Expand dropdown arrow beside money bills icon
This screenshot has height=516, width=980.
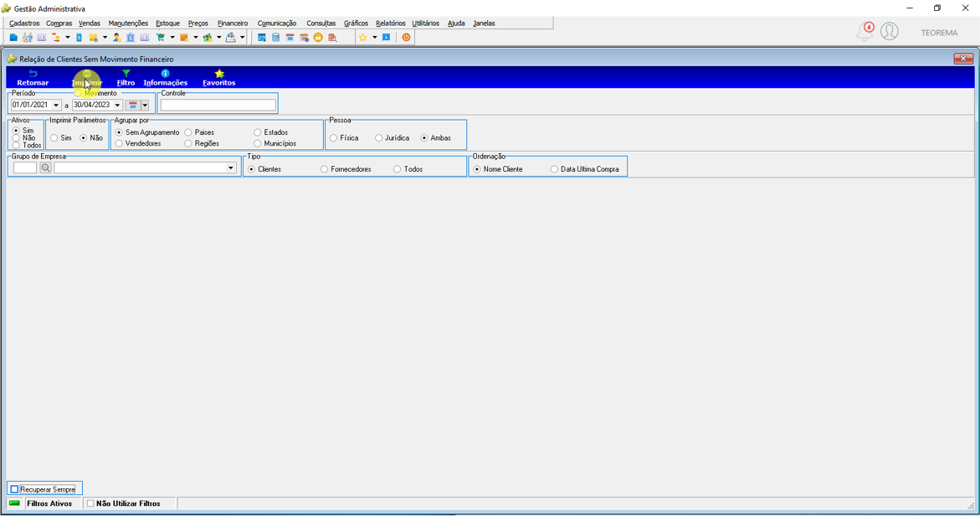click(x=218, y=38)
